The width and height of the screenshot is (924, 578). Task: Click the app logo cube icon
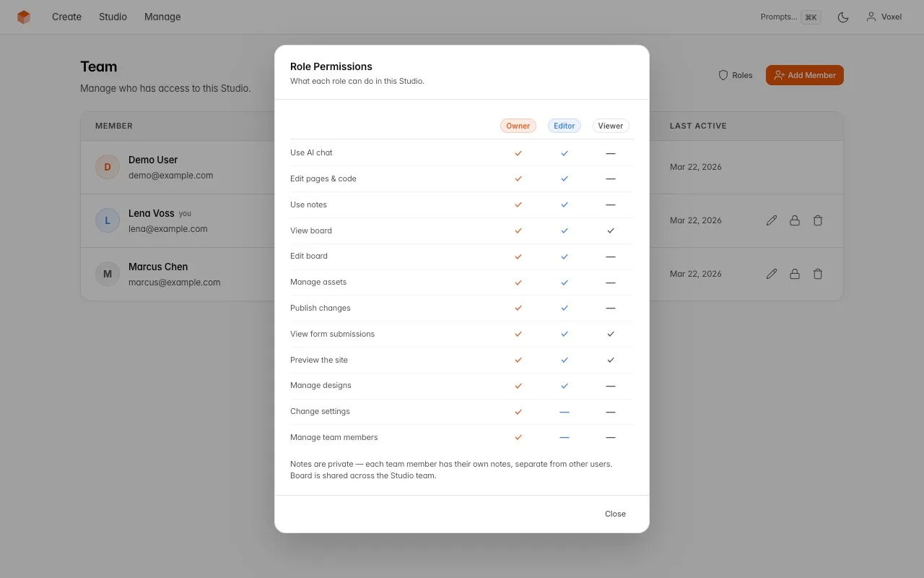(x=24, y=17)
